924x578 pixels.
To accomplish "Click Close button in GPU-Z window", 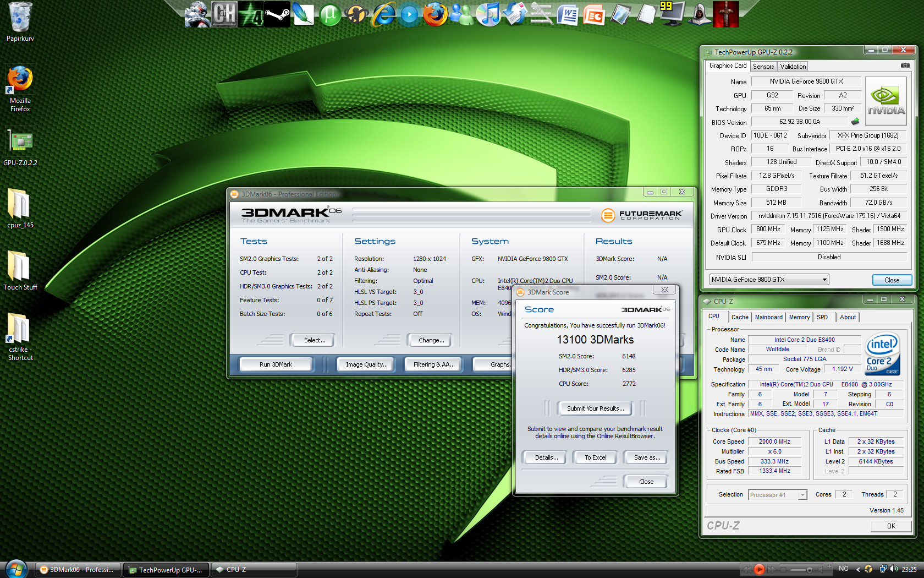I will point(892,280).
